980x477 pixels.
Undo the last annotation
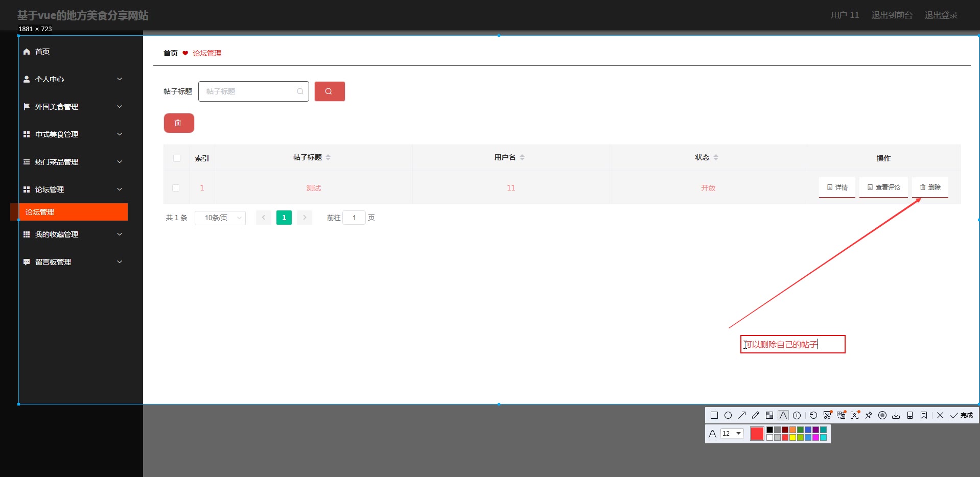click(813, 415)
